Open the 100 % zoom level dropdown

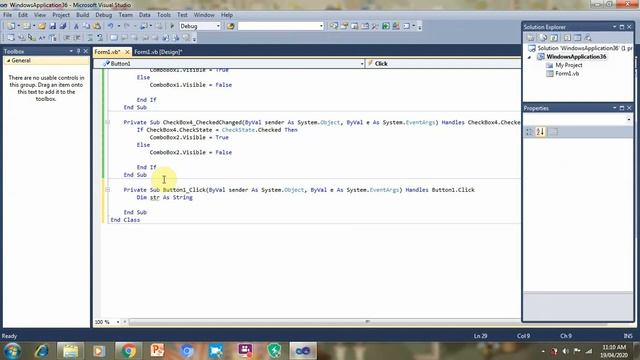coord(118,322)
